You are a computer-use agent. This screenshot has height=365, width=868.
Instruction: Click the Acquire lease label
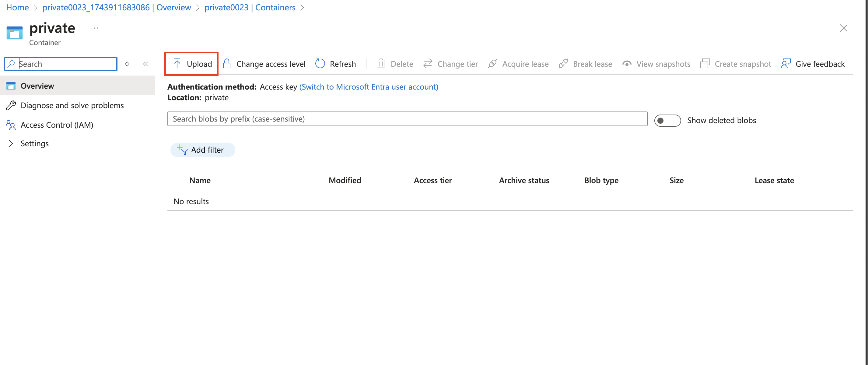point(525,64)
